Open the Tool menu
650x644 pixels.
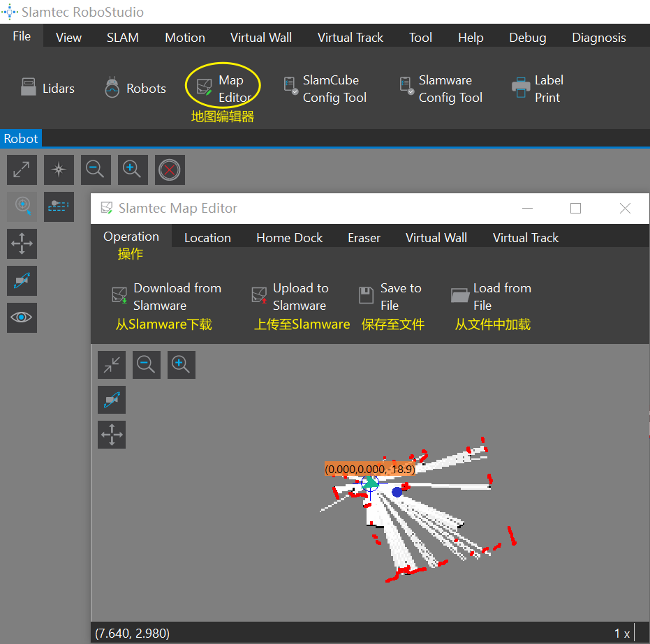pyautogui.click(x=420, y=38)
